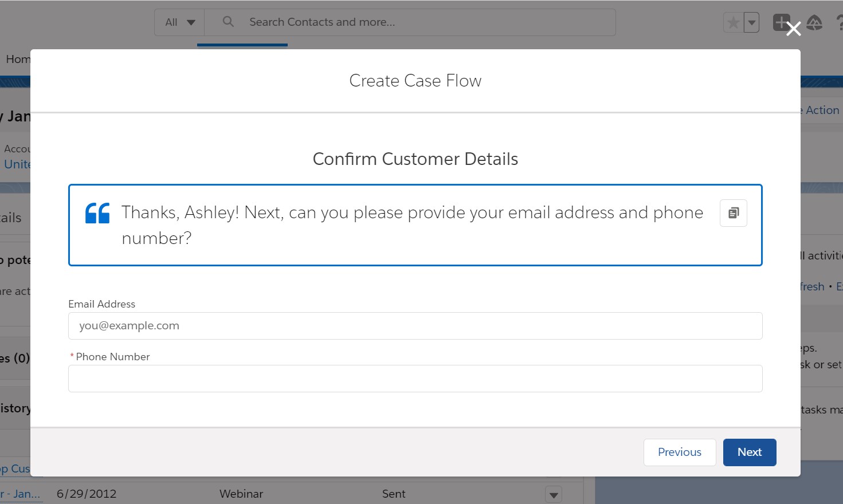Open the account link under Account Name
843x504 pixels.
[x=17, y=164]
